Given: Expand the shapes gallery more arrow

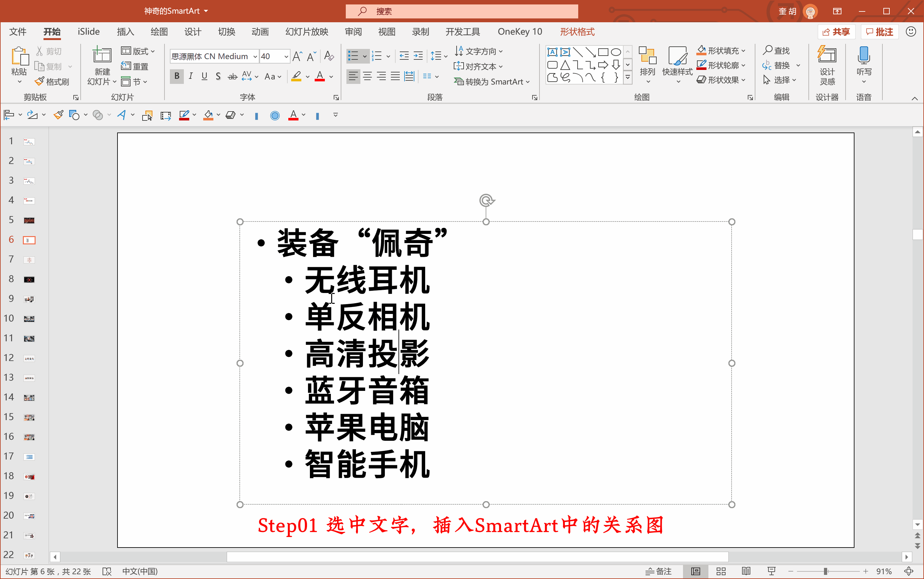Looking at the screenshot, I should 628,78.
